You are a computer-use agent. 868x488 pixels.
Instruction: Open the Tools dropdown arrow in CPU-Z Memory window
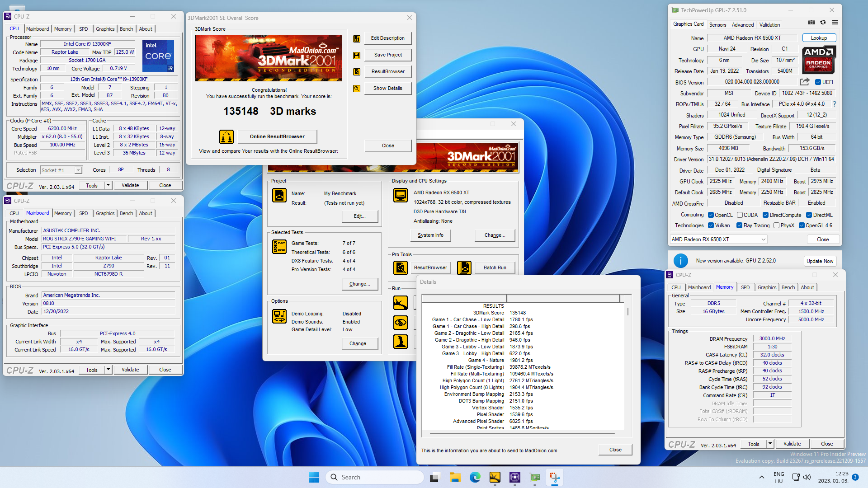(x=770, y=444)
